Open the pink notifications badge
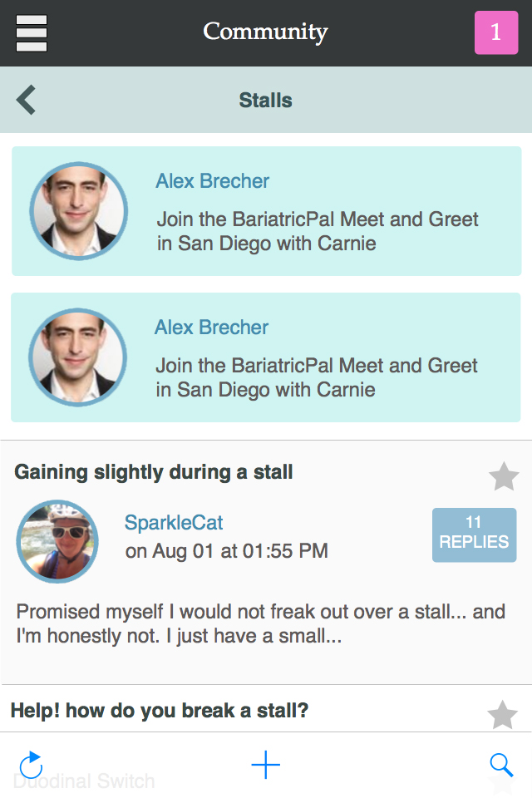This screenshot has width=532, height=798. [x=495, y=32]
